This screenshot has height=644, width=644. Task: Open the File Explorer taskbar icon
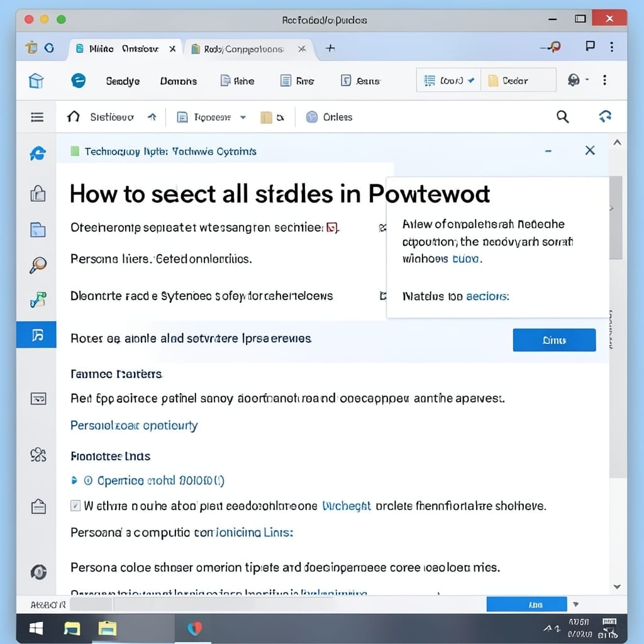72,628
